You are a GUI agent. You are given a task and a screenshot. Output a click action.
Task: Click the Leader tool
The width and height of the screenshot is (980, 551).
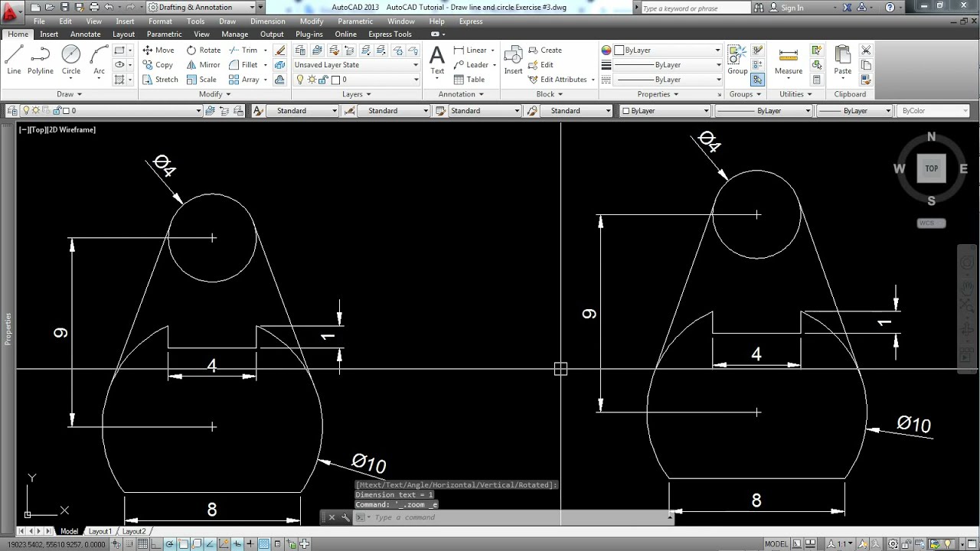pyautogui.click(x=471, y=64)
